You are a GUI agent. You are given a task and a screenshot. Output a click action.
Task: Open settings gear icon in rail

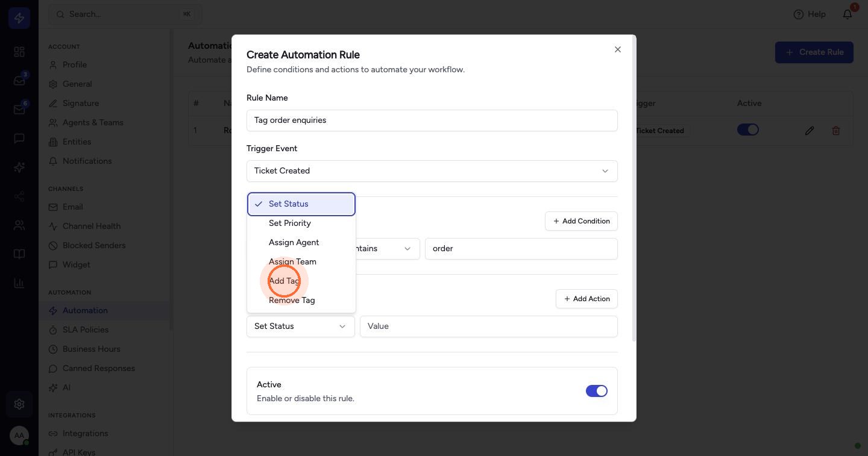[19, 404]
